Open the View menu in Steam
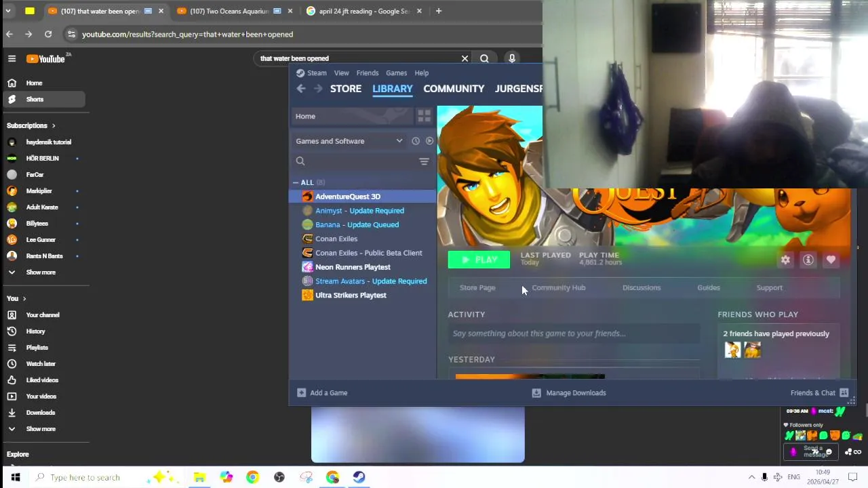 [x=341, y=73]
